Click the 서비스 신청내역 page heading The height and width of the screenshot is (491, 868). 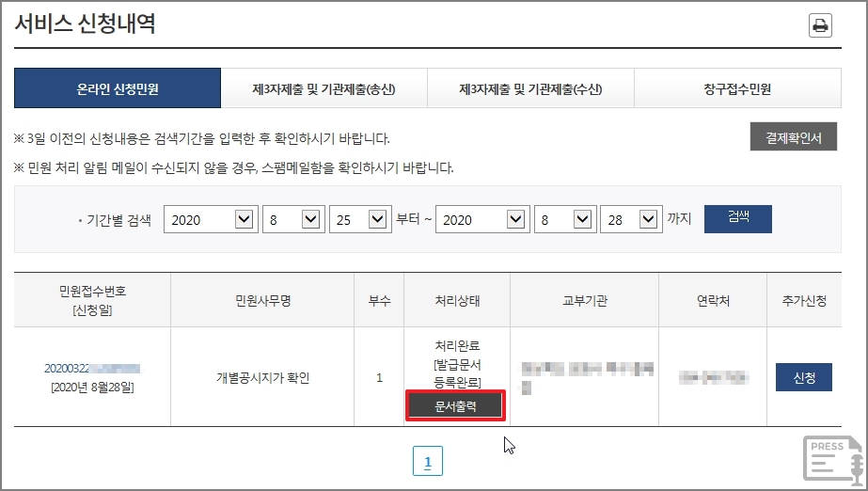[x=85, y=24]
